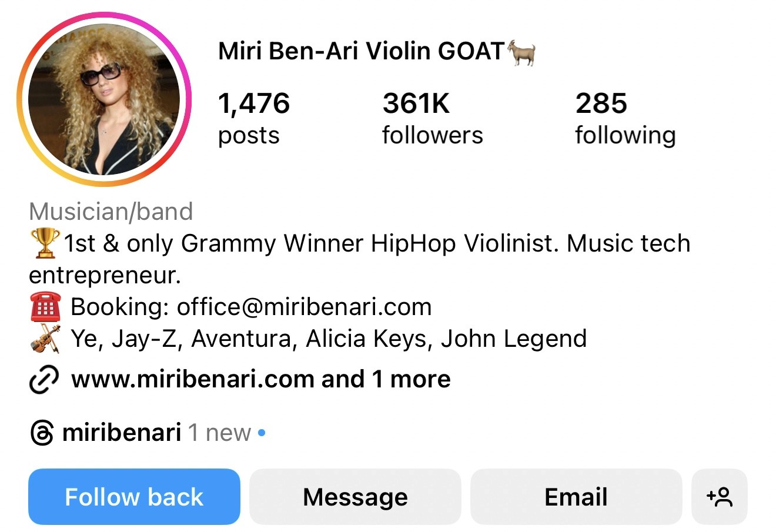776x532 pixels.
Task: Tap the red telephone emoji
Action: pyautogui.click(x=45, y=307)
